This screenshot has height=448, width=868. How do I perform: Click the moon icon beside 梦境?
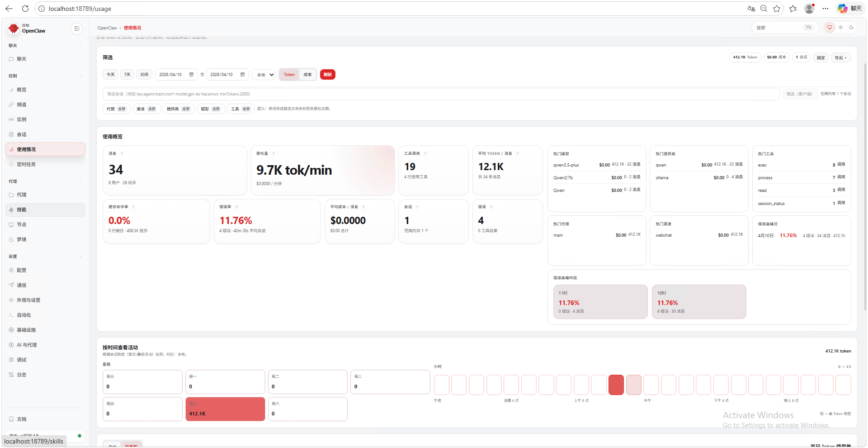pyautogui.click(x=11, y=240)
